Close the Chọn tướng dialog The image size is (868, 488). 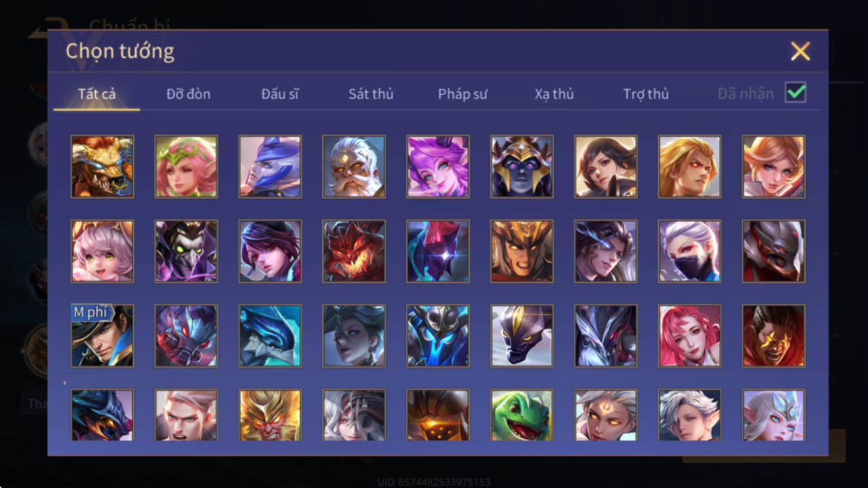click(800, 51)
